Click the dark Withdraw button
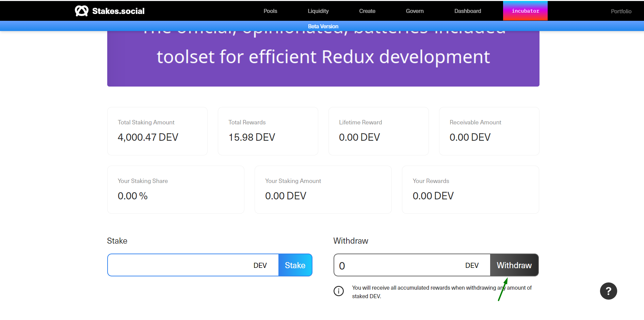 coord(514,265)
